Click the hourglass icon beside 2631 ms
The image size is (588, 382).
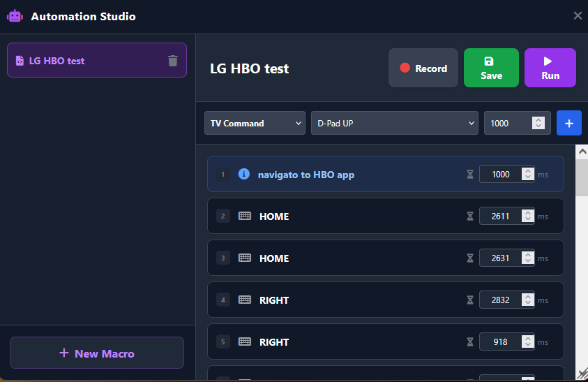click(470, 258)
